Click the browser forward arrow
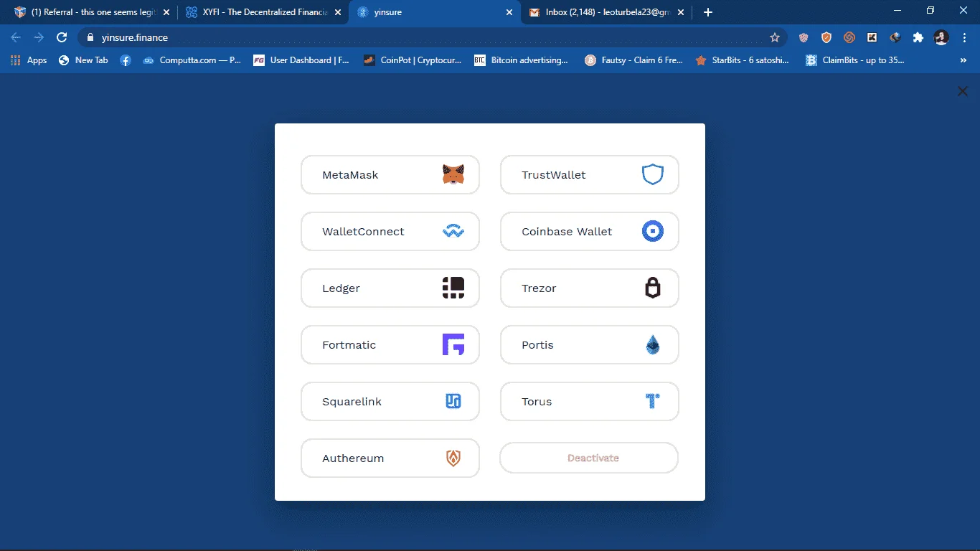 coord(39,37)
